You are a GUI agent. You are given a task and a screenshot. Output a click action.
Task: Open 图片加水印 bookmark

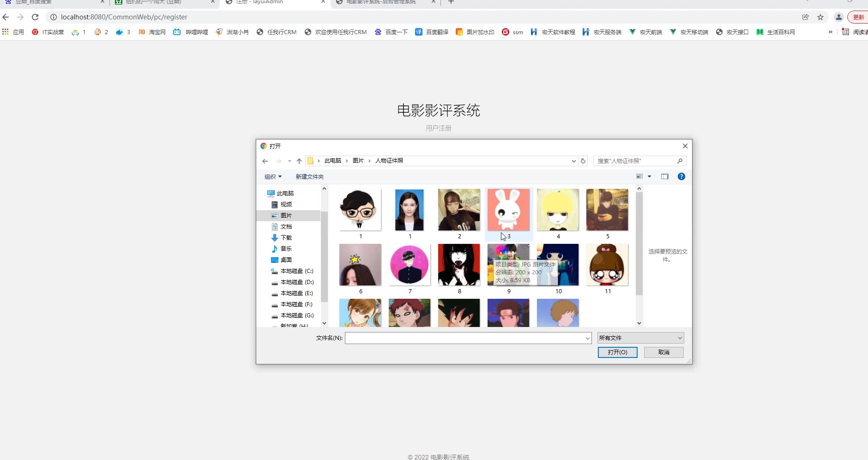pos(475,32)
